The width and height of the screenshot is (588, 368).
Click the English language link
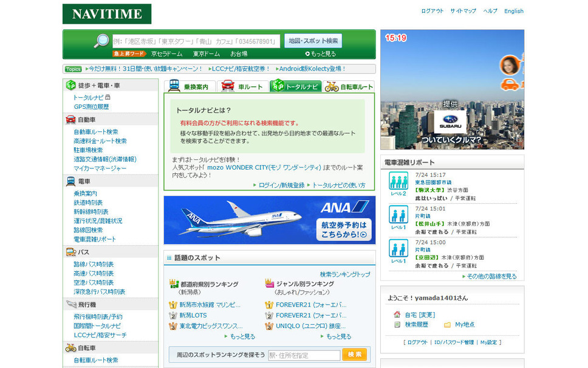pos(514,12)
